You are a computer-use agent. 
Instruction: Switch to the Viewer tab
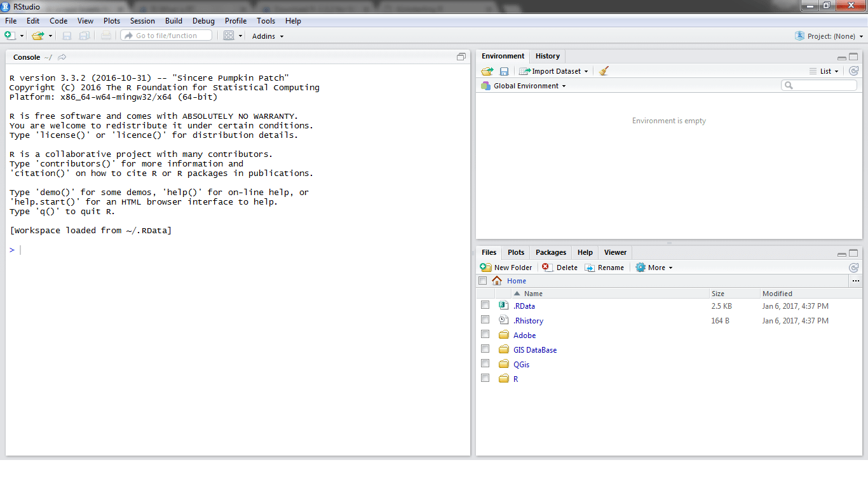(x=615, y=252)
